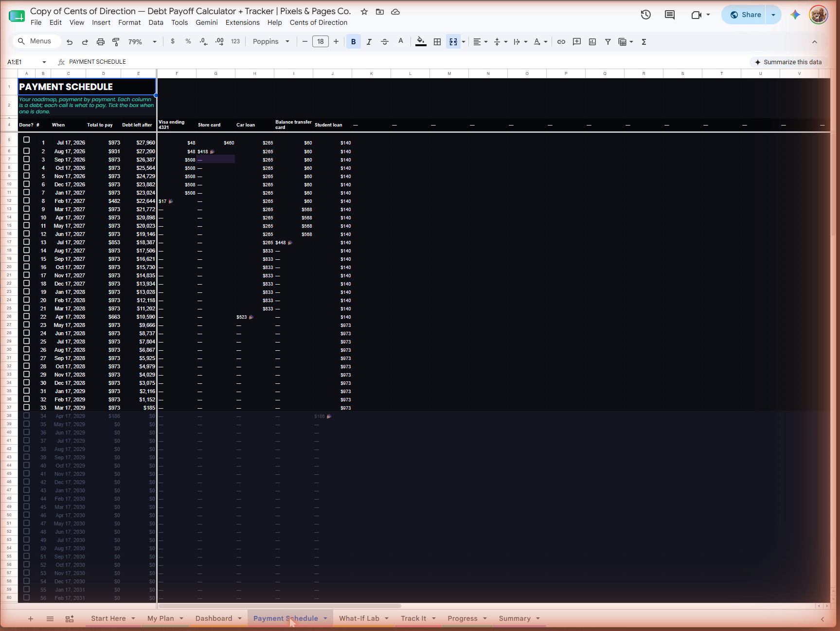Open vertical align dropdown

tap(500, 42)
